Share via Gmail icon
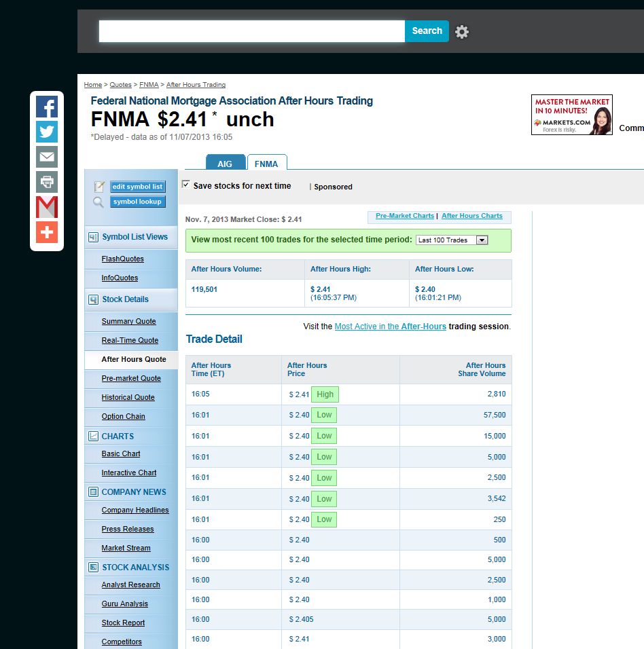 click(x=47, y=207)
